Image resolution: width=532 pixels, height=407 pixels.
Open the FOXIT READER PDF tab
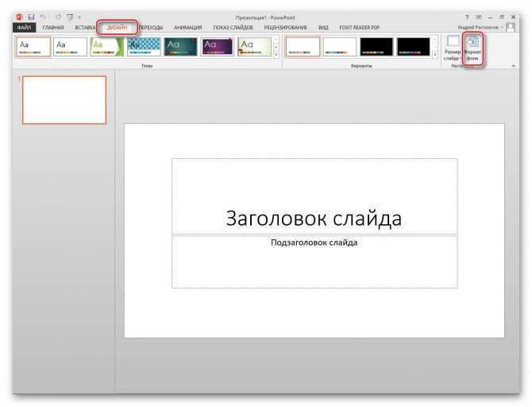click(360, 28)
